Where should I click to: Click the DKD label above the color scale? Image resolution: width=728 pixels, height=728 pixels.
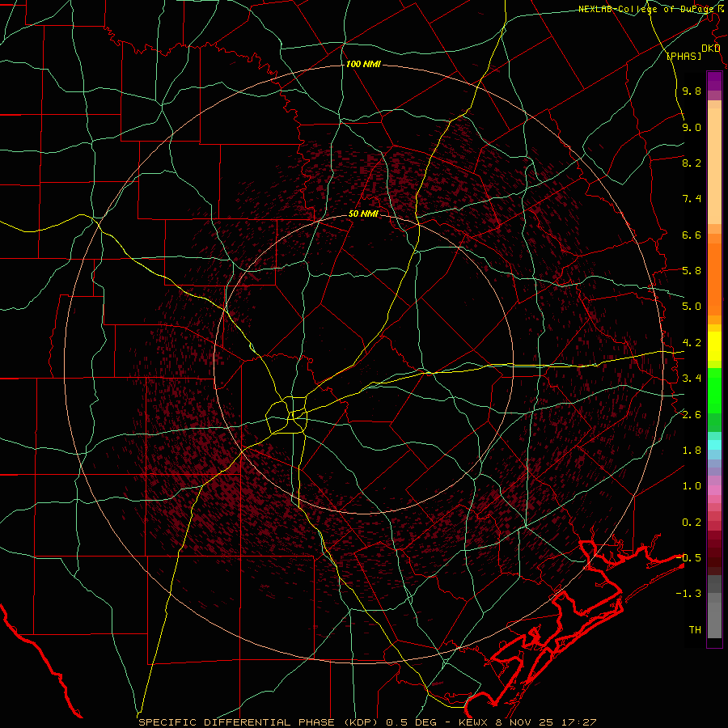pyautogui.click(x=710, y=49)
